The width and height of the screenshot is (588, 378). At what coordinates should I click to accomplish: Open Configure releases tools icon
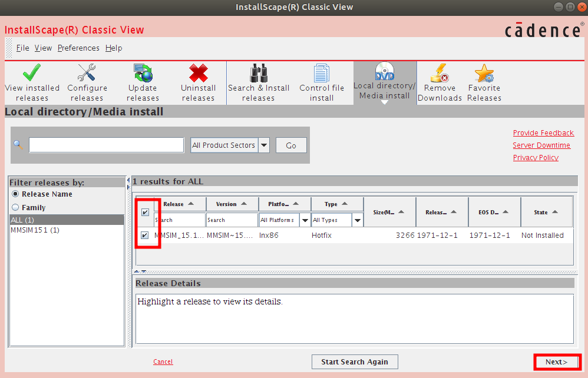pos(87,72)
